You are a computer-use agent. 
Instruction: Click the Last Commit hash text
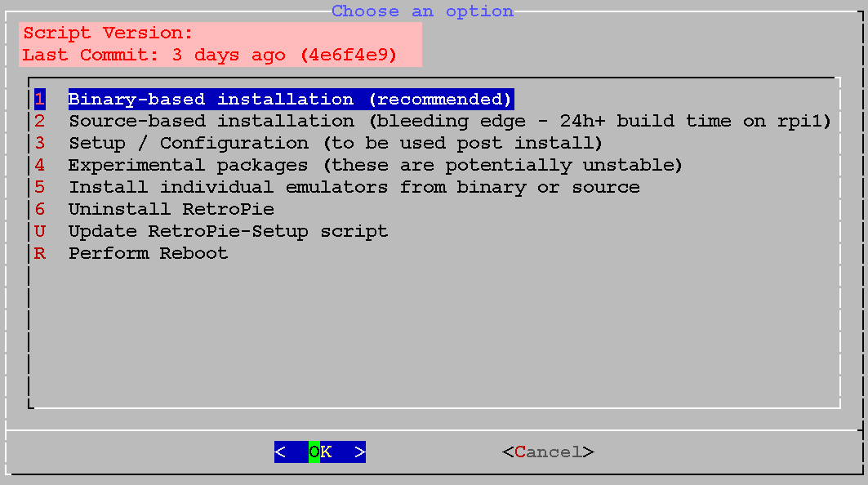[348, 56]
